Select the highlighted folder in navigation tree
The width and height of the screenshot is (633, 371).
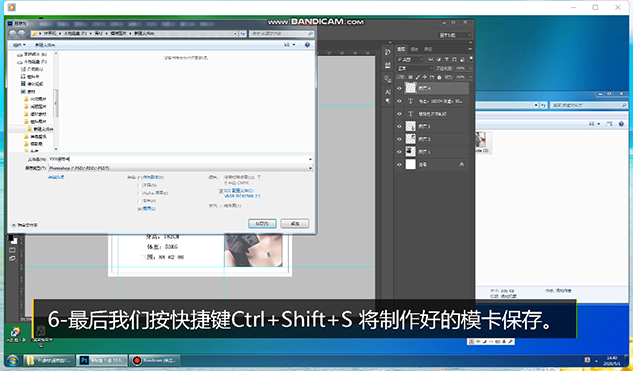(40, 129)
